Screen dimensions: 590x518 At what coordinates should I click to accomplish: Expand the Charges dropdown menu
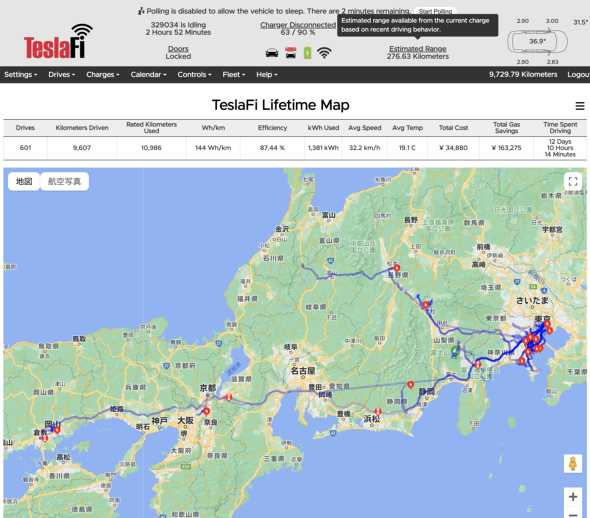point(103,74)
